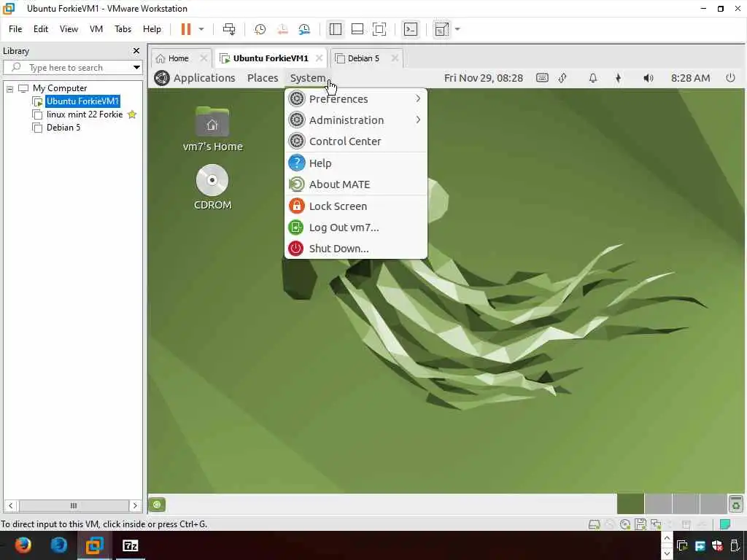Close the Ubuntu ForkieVM1 tab
Image resolution: width=747 pixels, height=560 pixels.
[x=320, y=58]
